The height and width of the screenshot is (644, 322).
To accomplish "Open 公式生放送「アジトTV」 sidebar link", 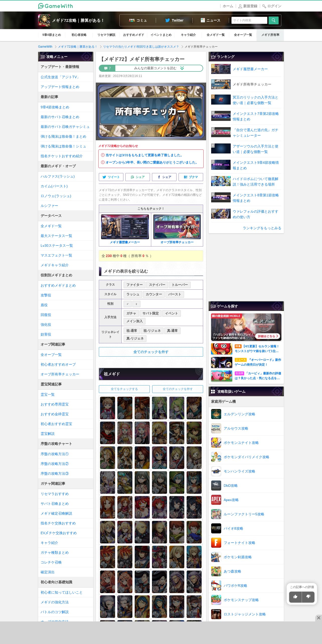I will [60, 77].
